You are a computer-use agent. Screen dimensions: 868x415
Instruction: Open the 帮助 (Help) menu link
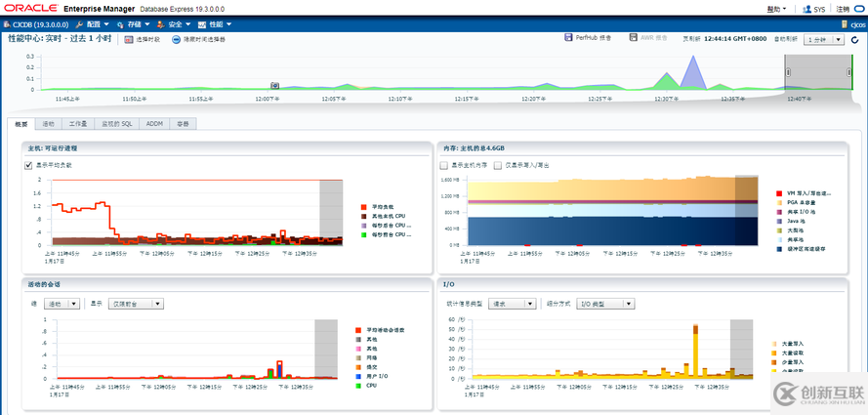776,9
